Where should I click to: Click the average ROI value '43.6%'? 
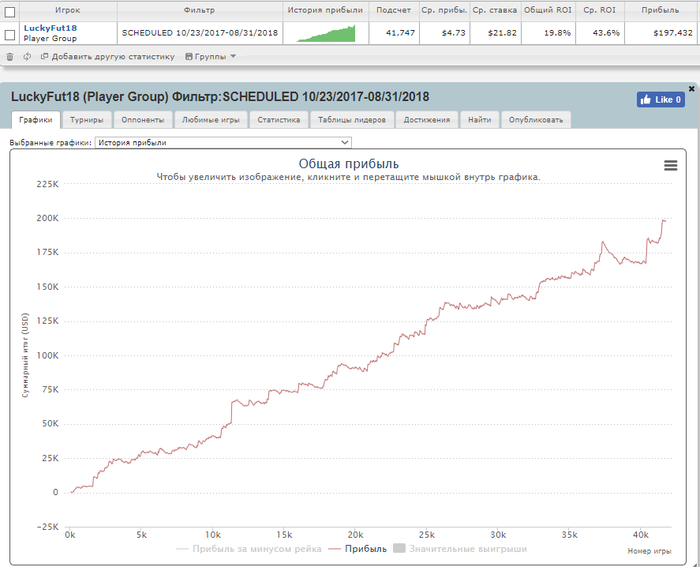tap(606, 33)
